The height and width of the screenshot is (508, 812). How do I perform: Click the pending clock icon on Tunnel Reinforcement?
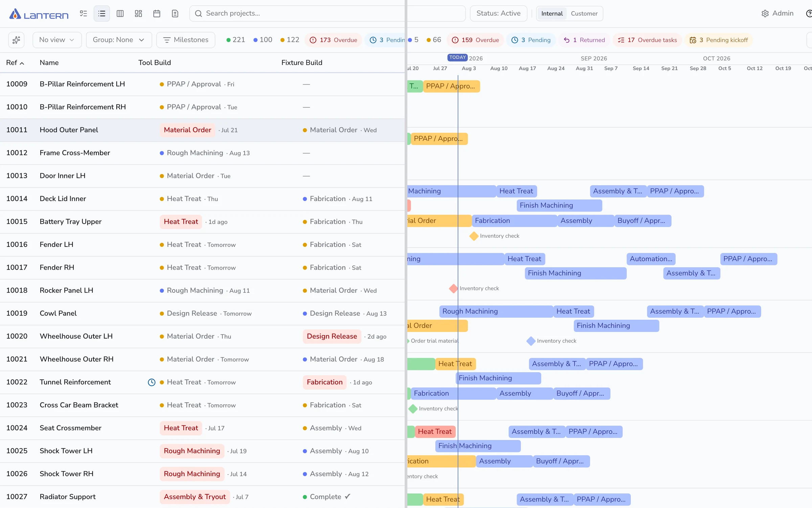(152, 382)
